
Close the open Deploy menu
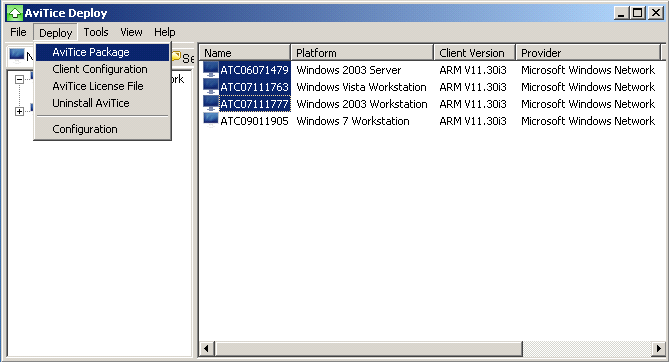(x=55, y=33)
